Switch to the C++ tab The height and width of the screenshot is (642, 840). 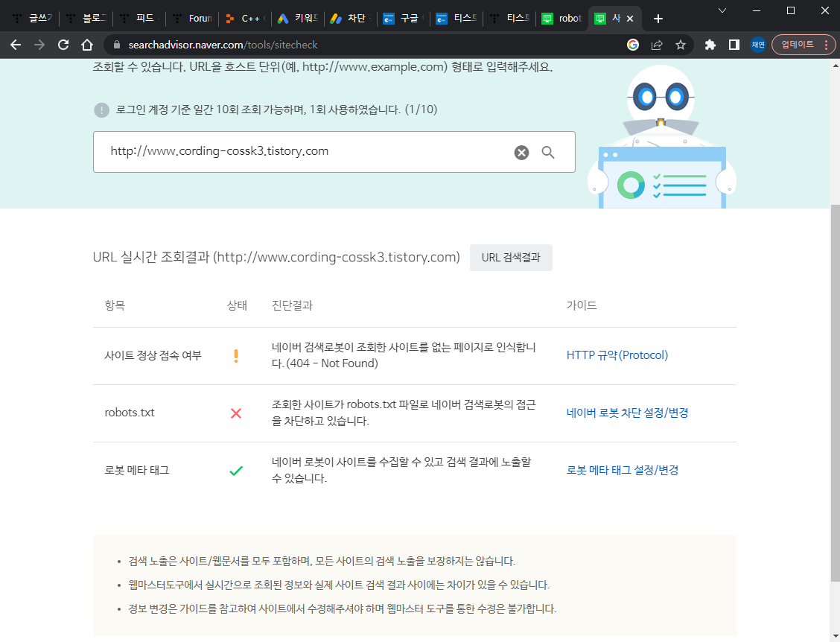(x=245, y=19)
